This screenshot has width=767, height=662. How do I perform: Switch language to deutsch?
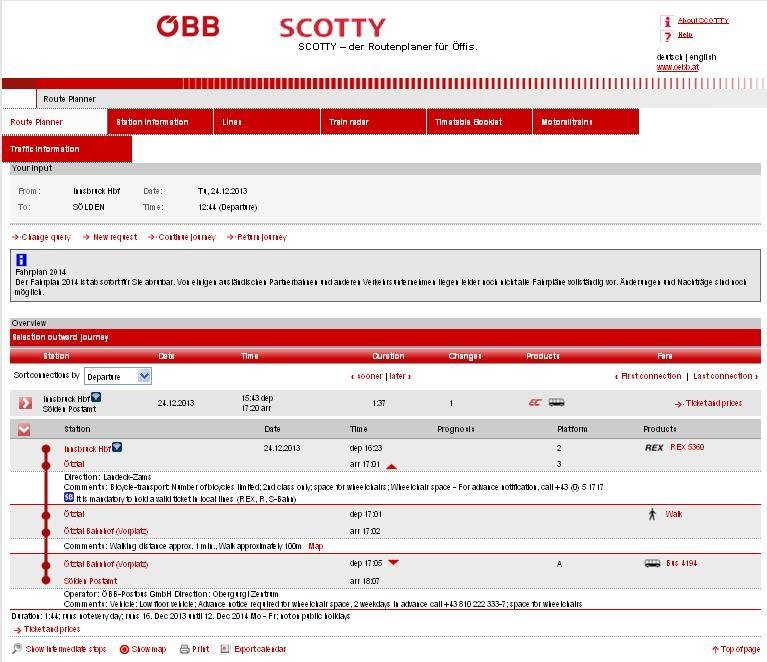coord(669,57)
